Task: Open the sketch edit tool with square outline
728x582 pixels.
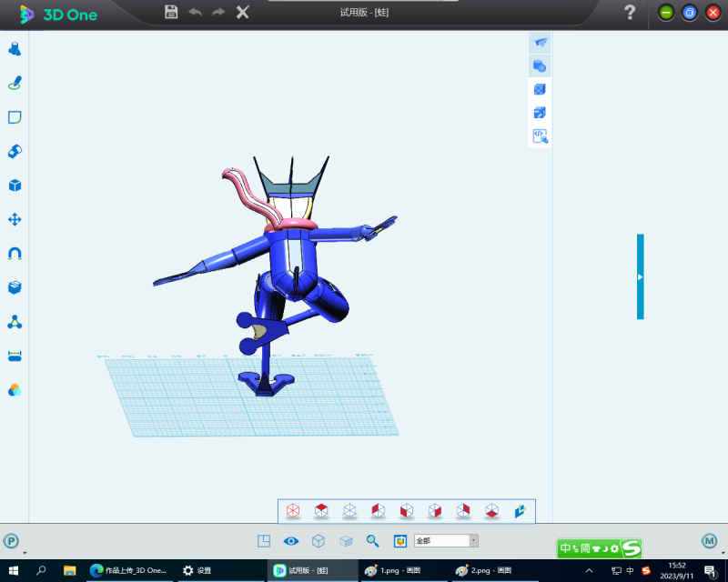Action: [15, 117]
